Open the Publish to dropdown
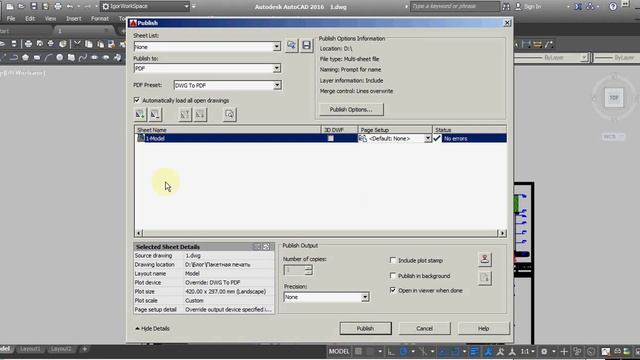The height and width of the screenshot is (360, 640). coord(277,68)
